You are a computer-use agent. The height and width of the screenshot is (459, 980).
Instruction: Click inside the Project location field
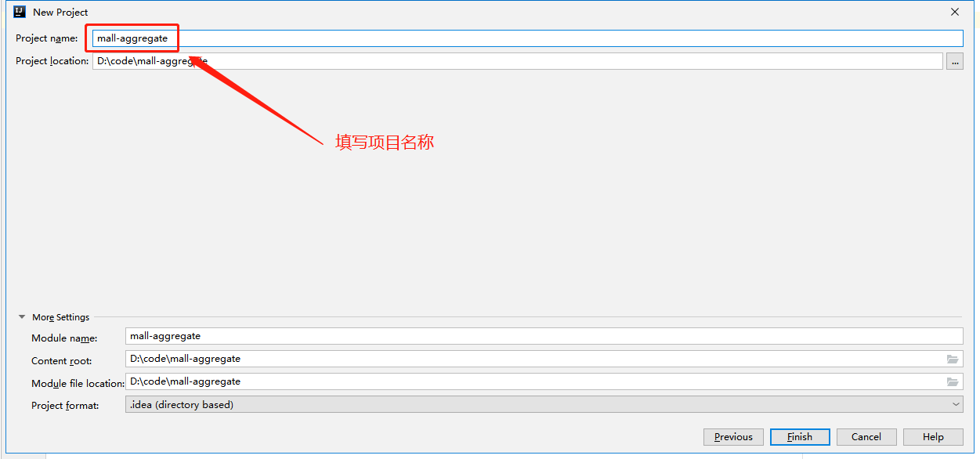518,61
